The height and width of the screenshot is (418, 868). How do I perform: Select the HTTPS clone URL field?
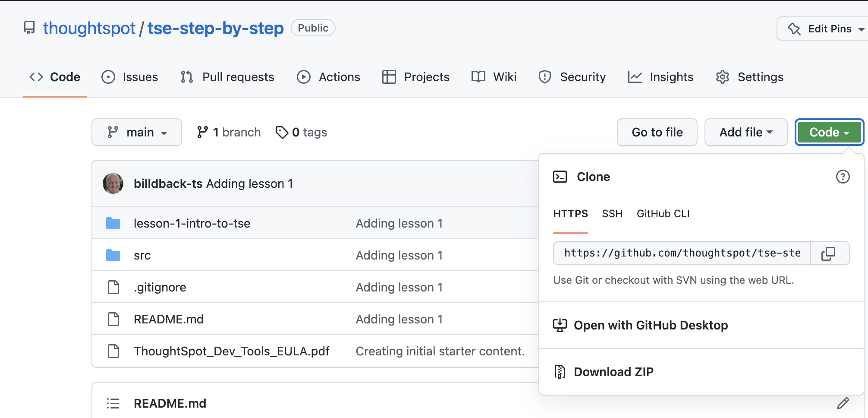682,253
